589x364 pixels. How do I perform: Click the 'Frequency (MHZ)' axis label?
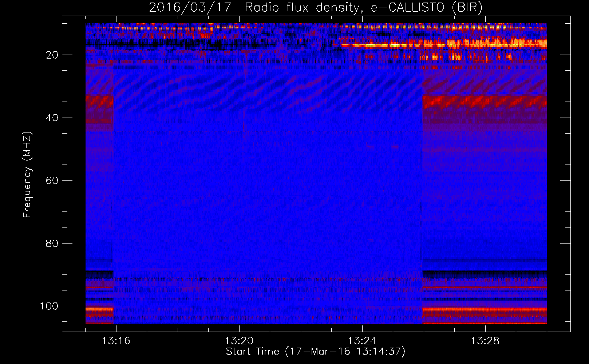point(27,174)
